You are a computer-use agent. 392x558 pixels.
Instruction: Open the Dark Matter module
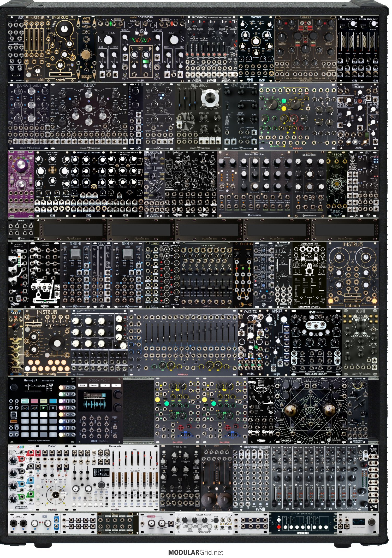pyautogui.click(x=310, y=275)
